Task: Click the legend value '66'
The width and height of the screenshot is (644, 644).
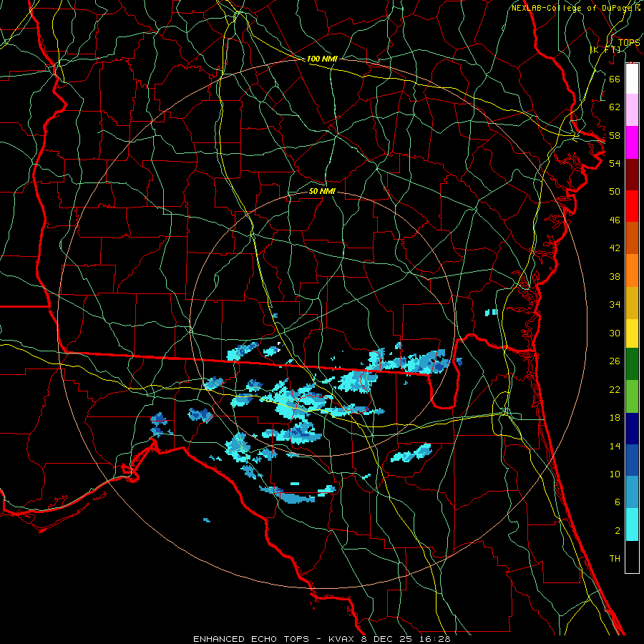Action: point(615,79)
